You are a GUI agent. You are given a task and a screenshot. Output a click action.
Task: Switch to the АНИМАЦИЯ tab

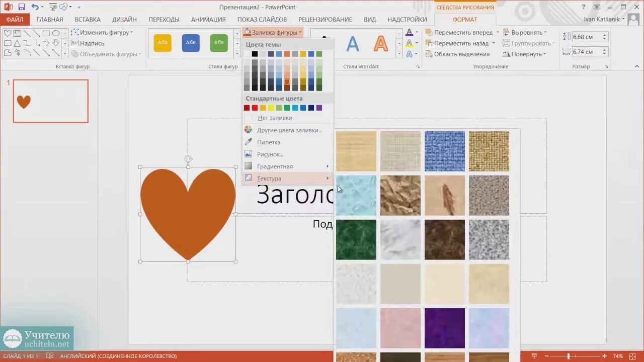point(208,19)
